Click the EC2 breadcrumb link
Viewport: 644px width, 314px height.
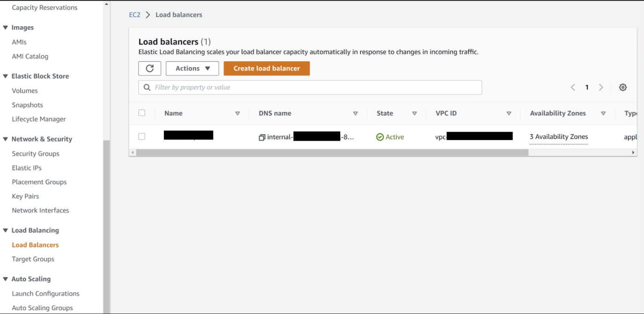pyautogui.click(x=134, y=15)
